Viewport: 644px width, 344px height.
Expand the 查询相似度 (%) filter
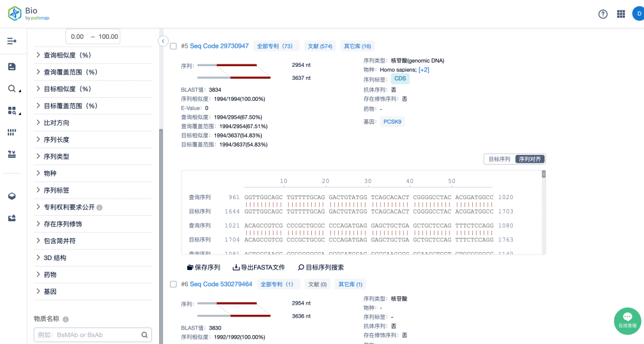[93, 55]
